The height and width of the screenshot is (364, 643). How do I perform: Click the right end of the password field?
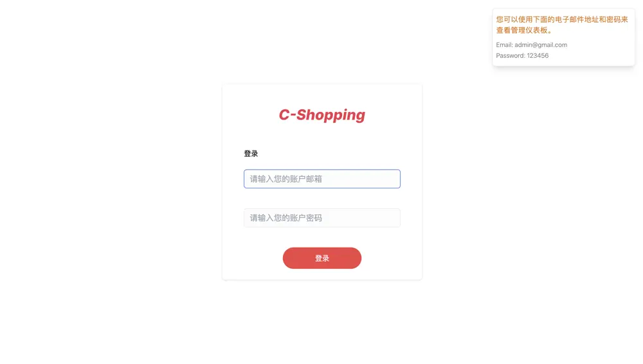coord(392,218)
